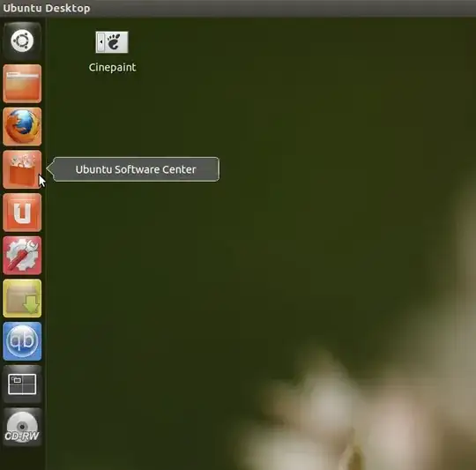Open the Ubuntu Dash home button
This screenshot has height=470, width=476.
tap(22, 41)
